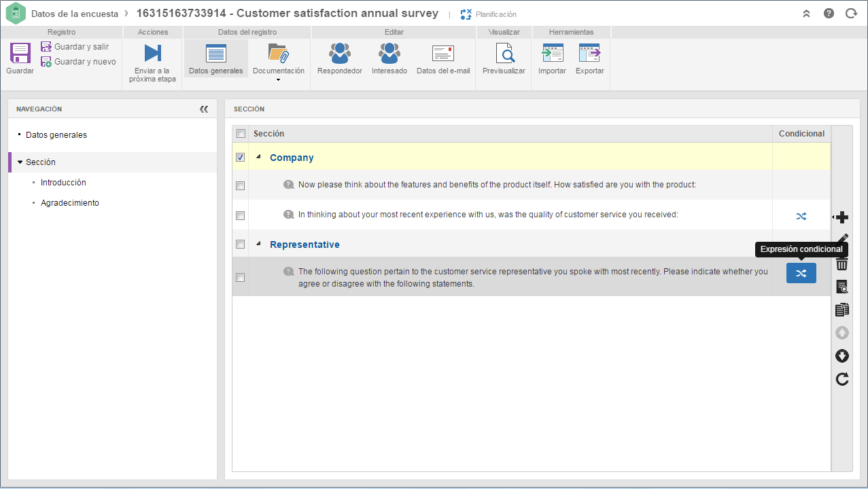Open Datos generales in the ribbon
Image resolution: width=868 pixels, height=489 pixels.
point(215,58)
